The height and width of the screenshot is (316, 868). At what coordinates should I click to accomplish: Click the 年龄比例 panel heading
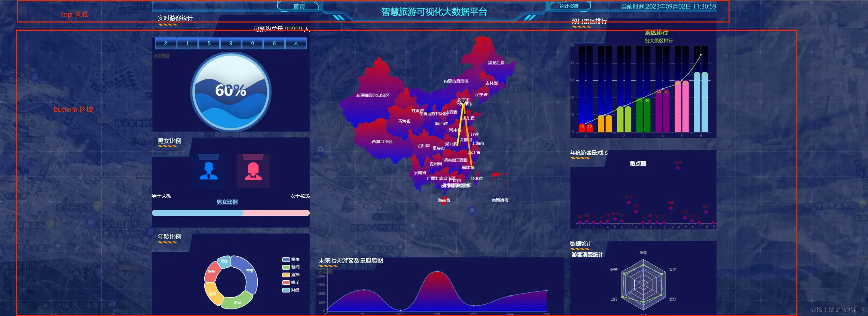click(170, 237)
